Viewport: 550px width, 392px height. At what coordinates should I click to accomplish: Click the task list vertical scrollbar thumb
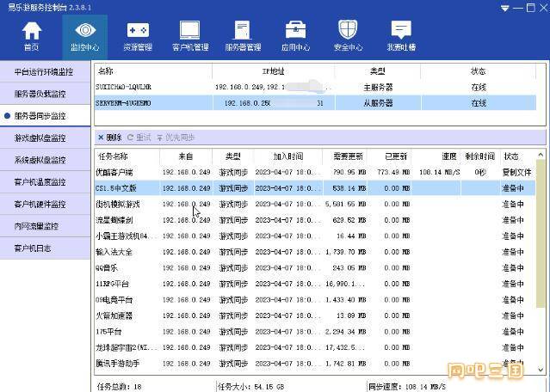click(541, 234)
